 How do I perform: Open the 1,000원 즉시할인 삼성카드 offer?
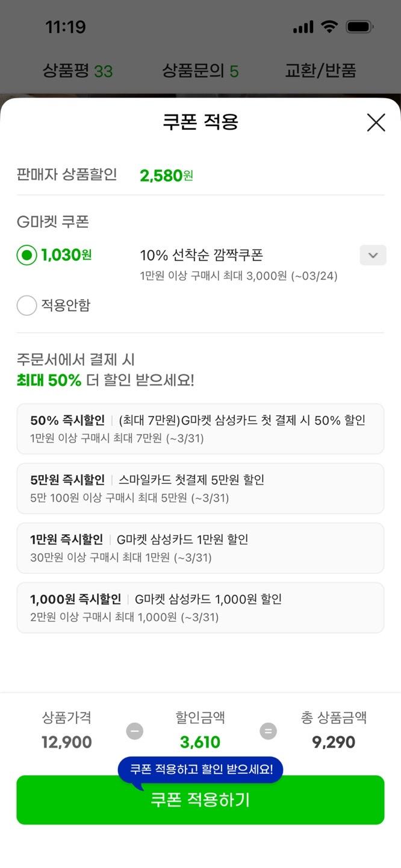200,608
